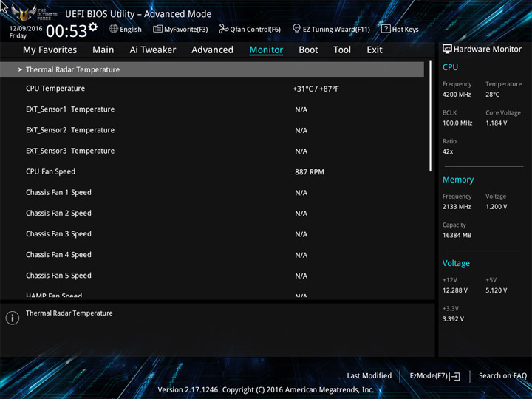Select the CPU Fan Speed row
Viewport: 532px width, 399px height.
(212, 172)
